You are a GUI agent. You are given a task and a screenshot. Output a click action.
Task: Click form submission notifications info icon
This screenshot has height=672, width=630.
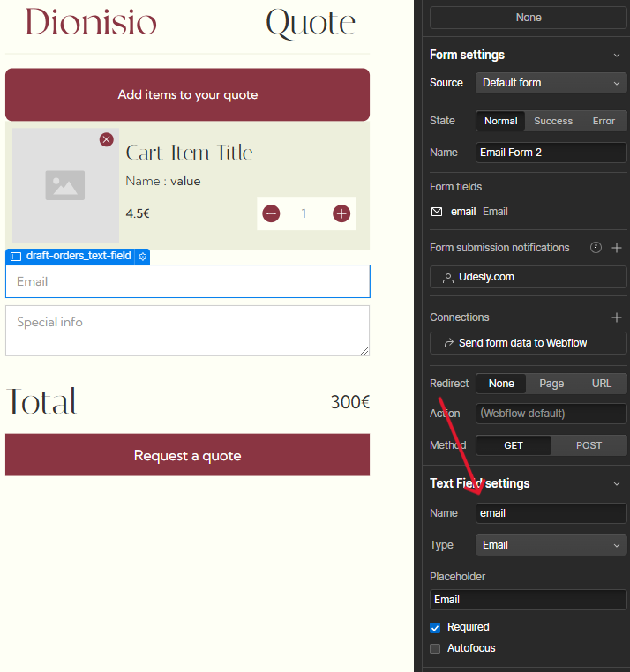596,248
